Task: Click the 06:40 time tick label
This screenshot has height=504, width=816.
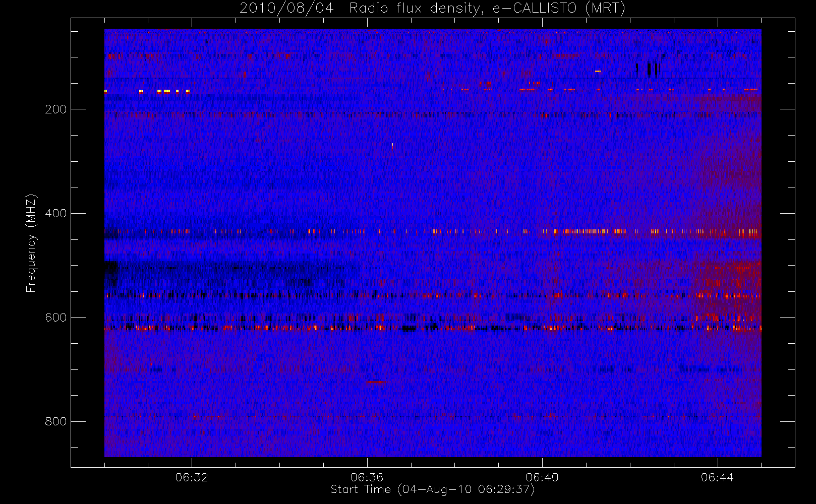Action: pyautogui.click(x=542, y=477)
